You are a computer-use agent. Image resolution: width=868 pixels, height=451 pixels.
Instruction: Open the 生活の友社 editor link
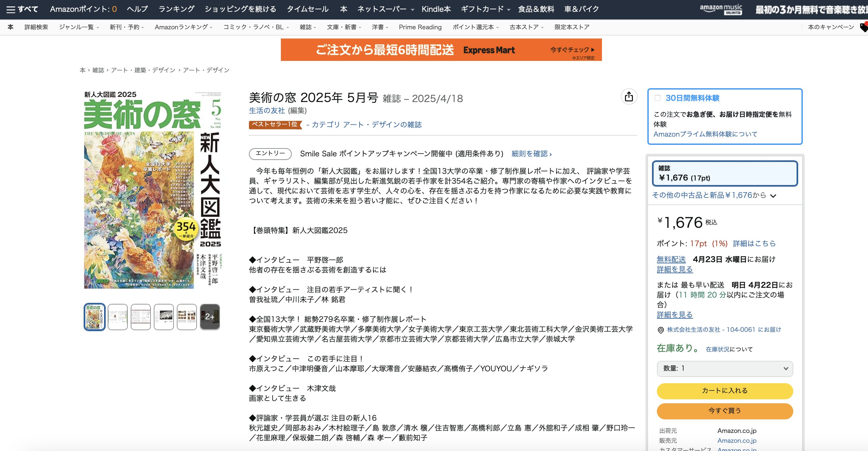pyautogui.click(x=267, y=111)
